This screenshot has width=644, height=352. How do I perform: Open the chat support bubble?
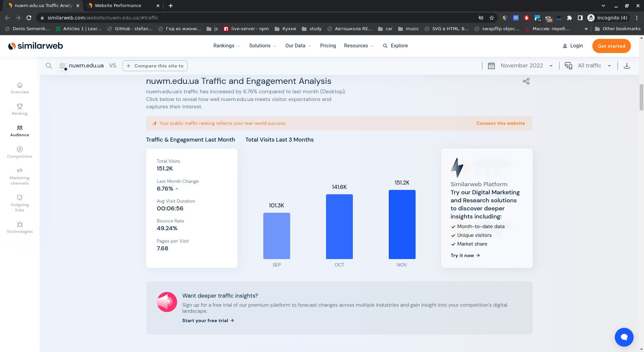624,337
